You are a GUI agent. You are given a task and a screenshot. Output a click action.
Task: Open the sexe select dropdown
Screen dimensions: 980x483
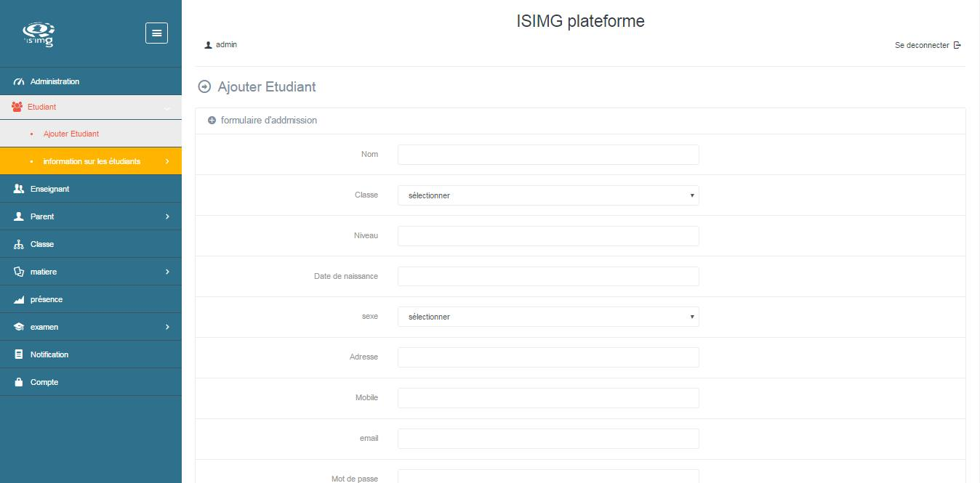coord(548,317)
